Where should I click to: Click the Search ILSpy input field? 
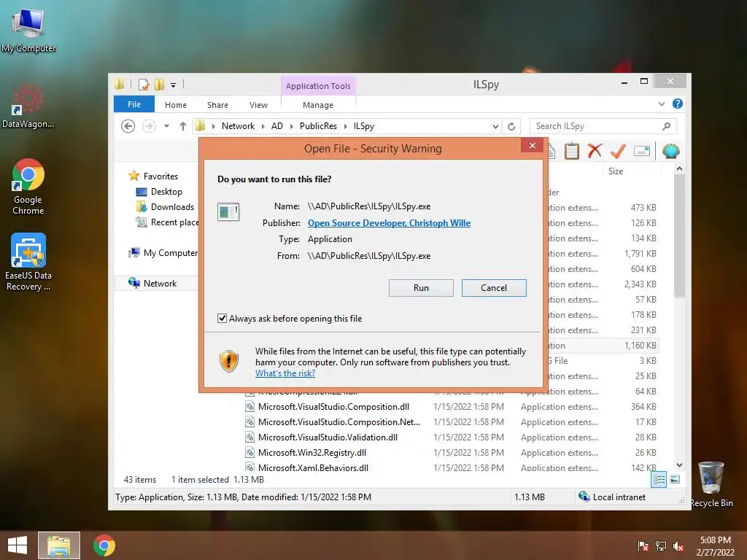[595, 126]
